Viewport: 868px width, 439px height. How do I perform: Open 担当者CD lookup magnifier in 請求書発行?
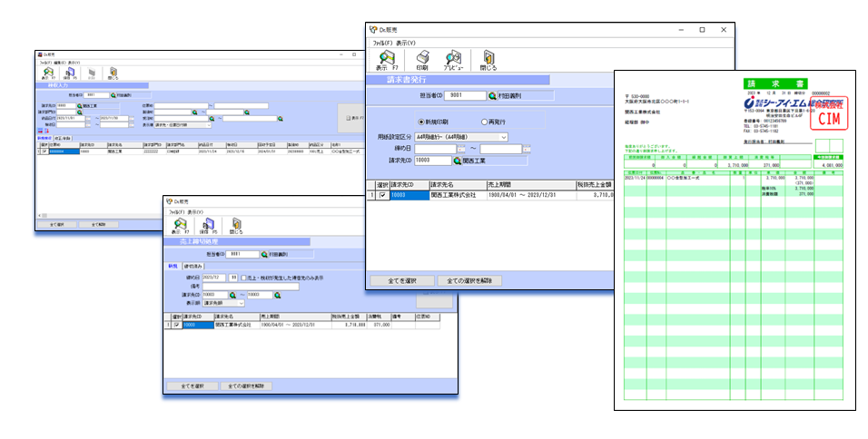click(492, 96)
